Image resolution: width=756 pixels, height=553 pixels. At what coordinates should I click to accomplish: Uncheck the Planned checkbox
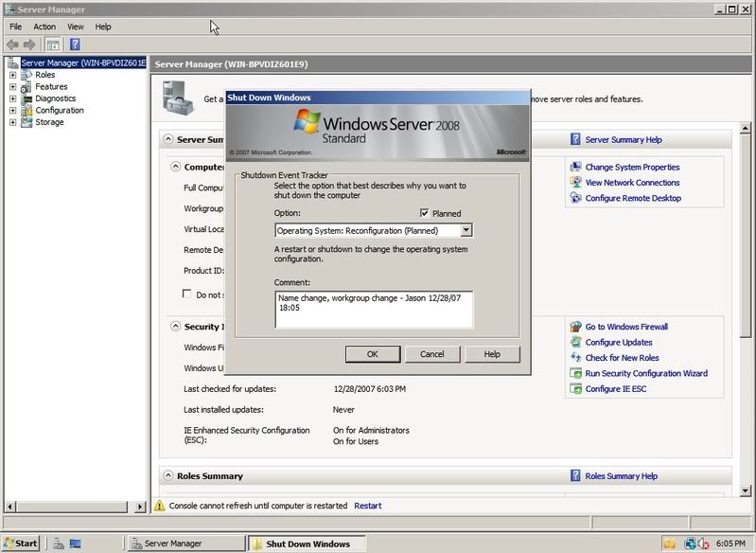pyautogui.click(x=424, y=213)
